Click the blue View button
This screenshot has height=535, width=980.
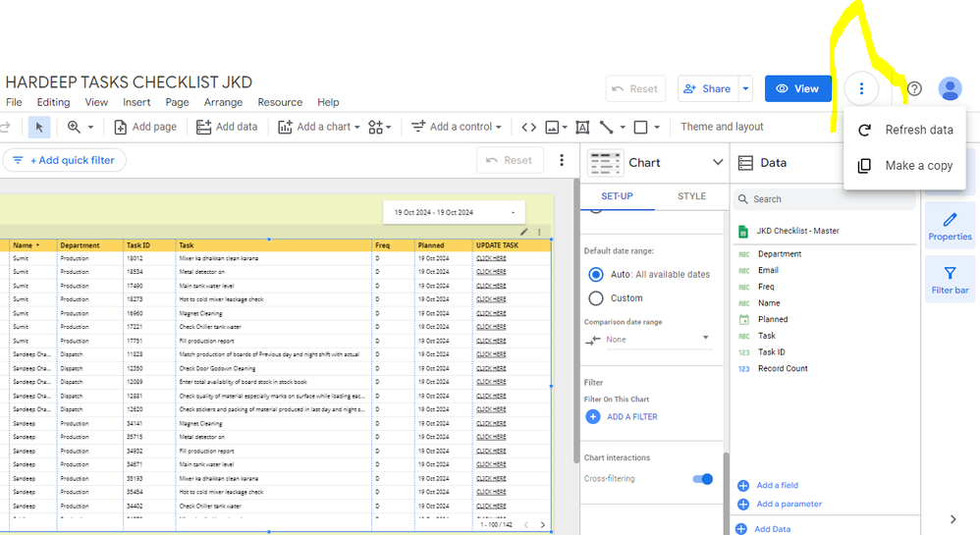798,88
